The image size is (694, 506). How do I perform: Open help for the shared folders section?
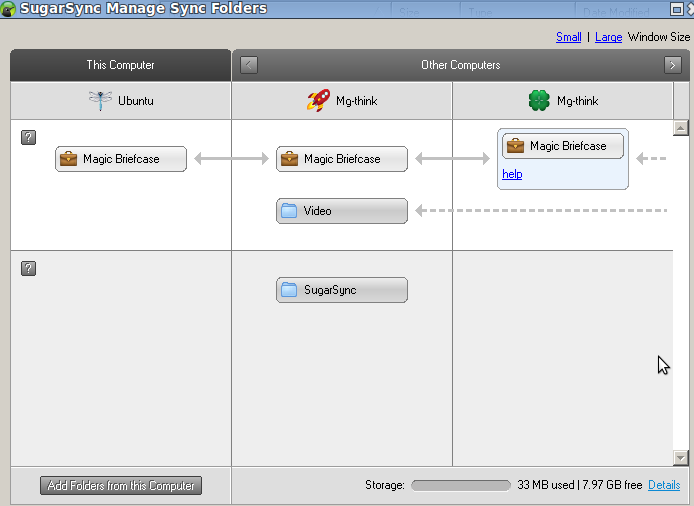click(x=28, y=137)
